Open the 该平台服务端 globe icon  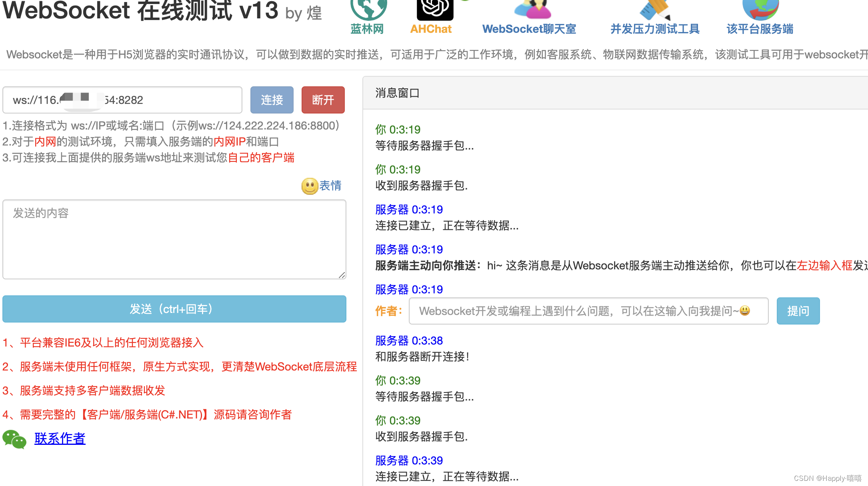760,10
